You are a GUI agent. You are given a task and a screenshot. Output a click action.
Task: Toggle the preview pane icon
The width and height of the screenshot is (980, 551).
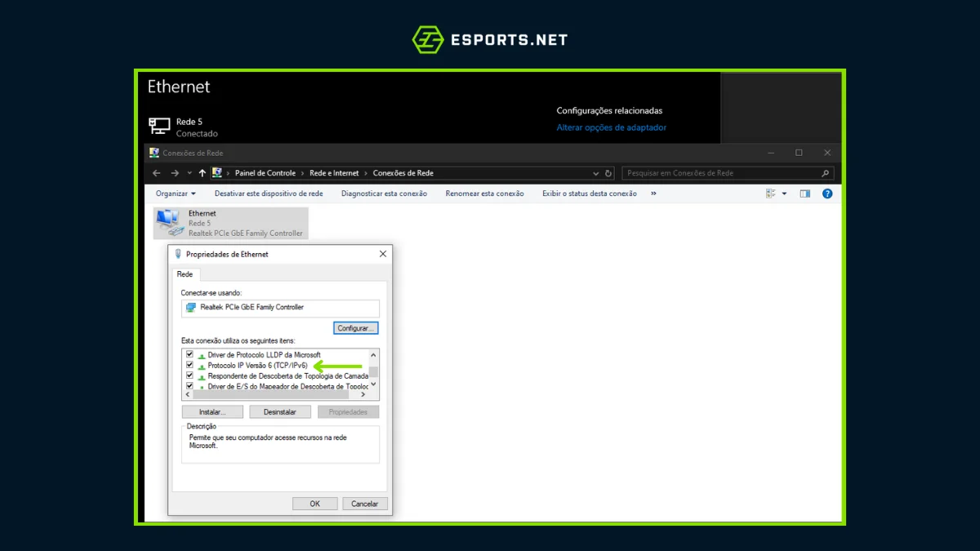pyautogui.click(x=804, y=193)
